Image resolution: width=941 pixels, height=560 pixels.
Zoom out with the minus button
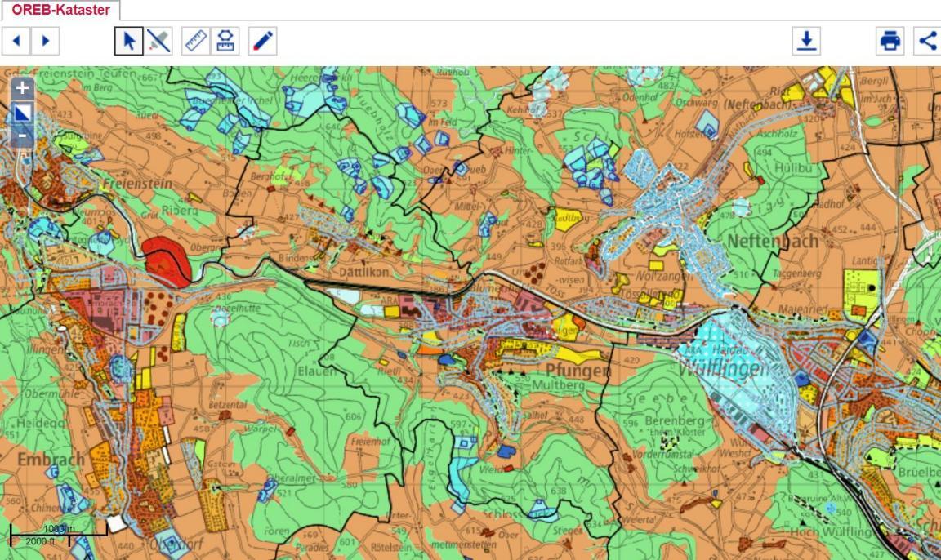[x=22, y=136]
